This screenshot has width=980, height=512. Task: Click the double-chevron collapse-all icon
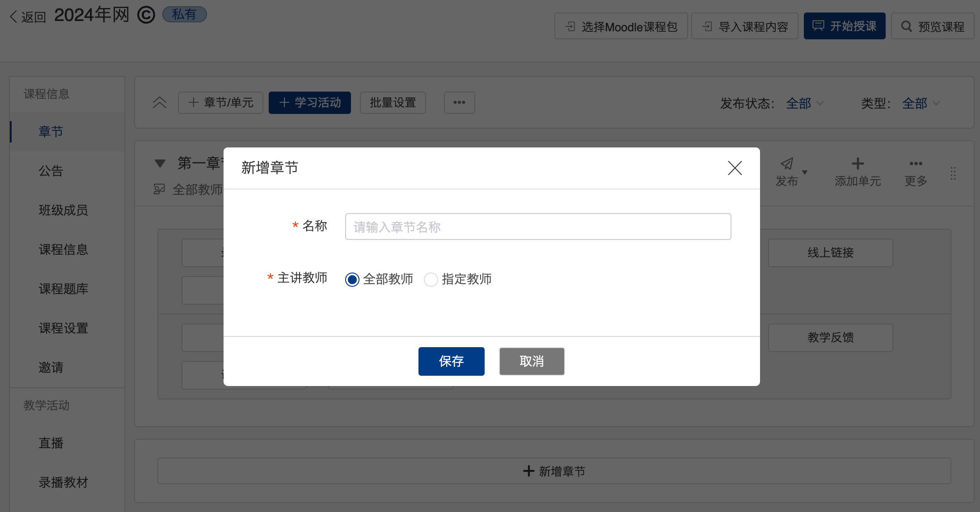[x=160, y=103]
